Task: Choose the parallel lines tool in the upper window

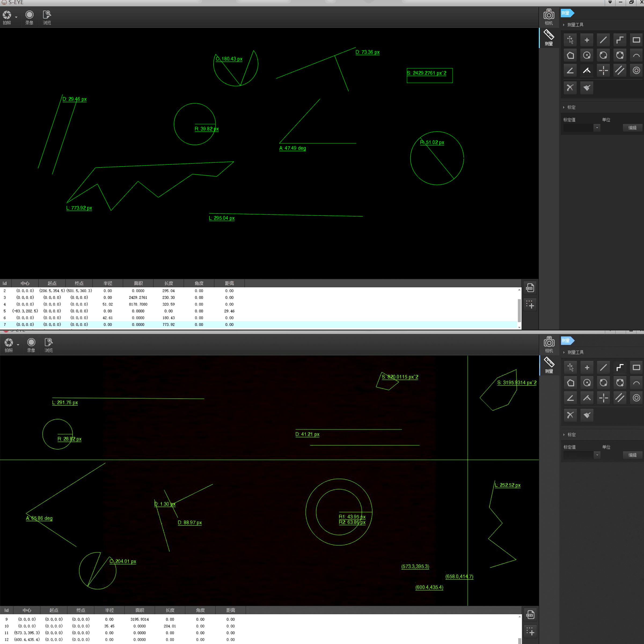Action: tap(620, 71)
